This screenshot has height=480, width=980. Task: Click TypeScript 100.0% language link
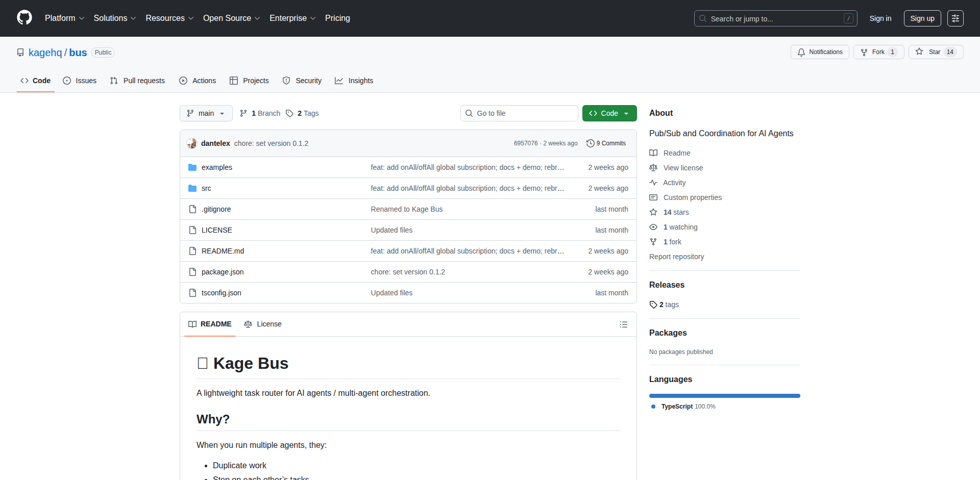point(683,407)
